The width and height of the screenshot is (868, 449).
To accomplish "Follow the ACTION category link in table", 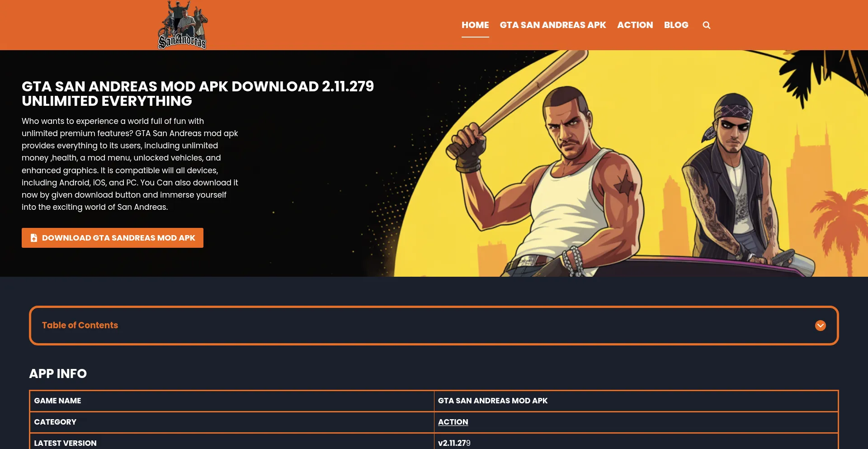I will [x=453, y=422].
